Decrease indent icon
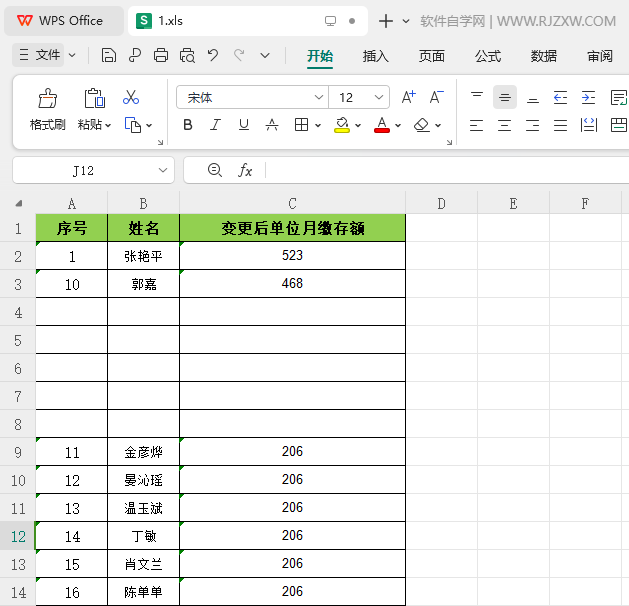 pos(560,97)
